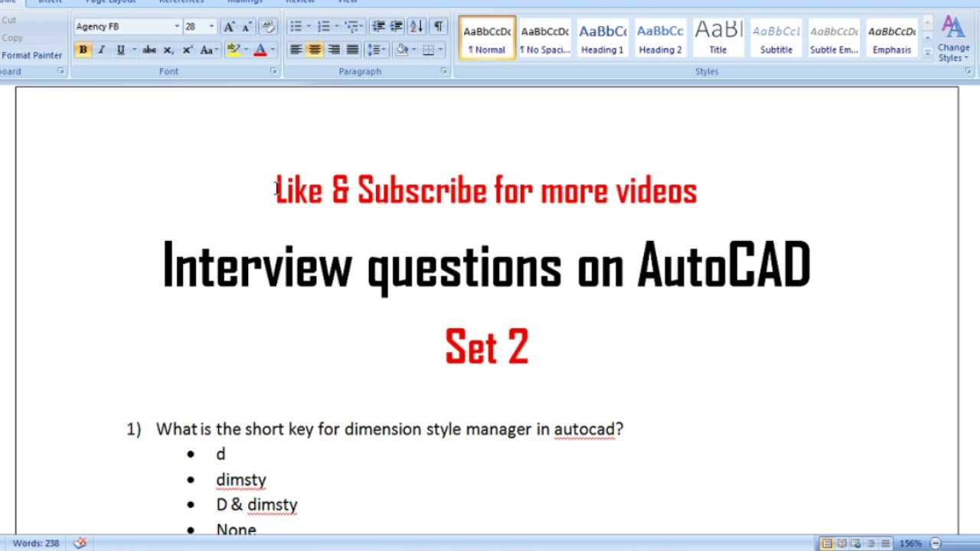Screen dimensions: 980x551
Task: Click Bullets list icon
Action: [x=296, y=27]
